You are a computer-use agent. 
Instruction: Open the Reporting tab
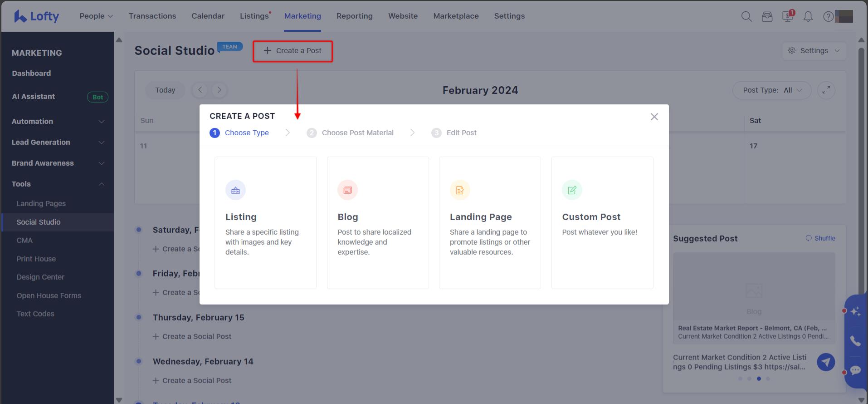click(x=355, y=16)
